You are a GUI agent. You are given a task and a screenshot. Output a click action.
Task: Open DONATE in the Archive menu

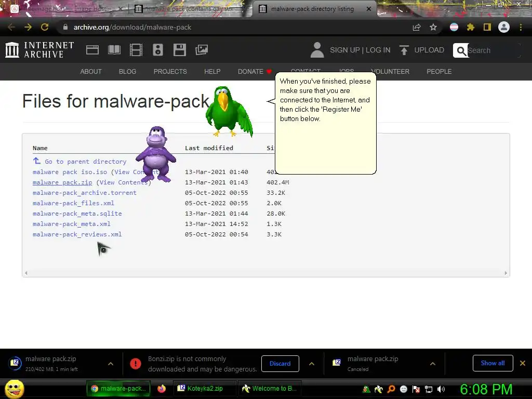pos(255,72)
